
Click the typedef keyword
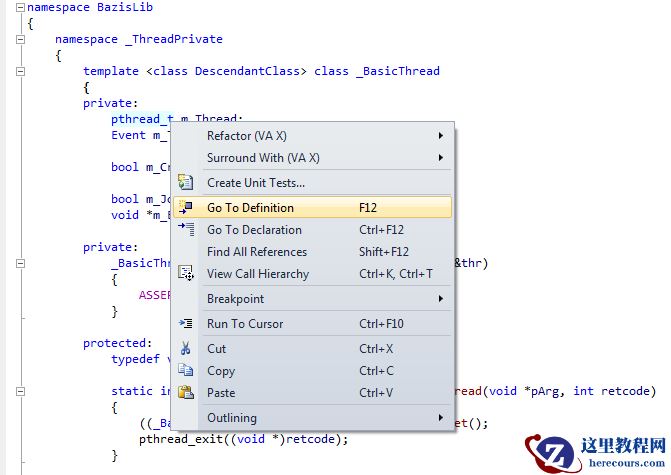click(x=135, y=359)
